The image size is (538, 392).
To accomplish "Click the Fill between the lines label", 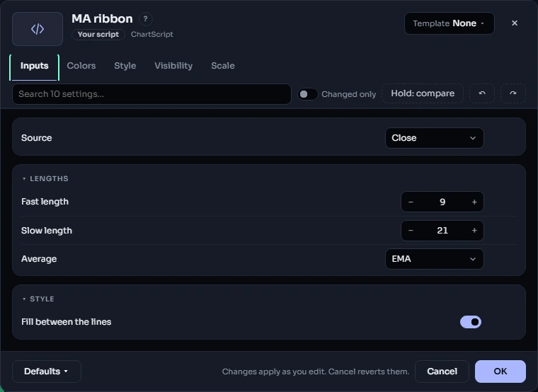I will tap(67, 322).
